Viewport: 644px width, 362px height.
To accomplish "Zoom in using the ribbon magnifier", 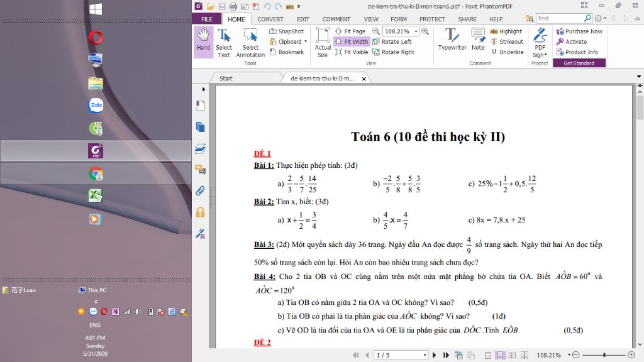I will (425, 31).
